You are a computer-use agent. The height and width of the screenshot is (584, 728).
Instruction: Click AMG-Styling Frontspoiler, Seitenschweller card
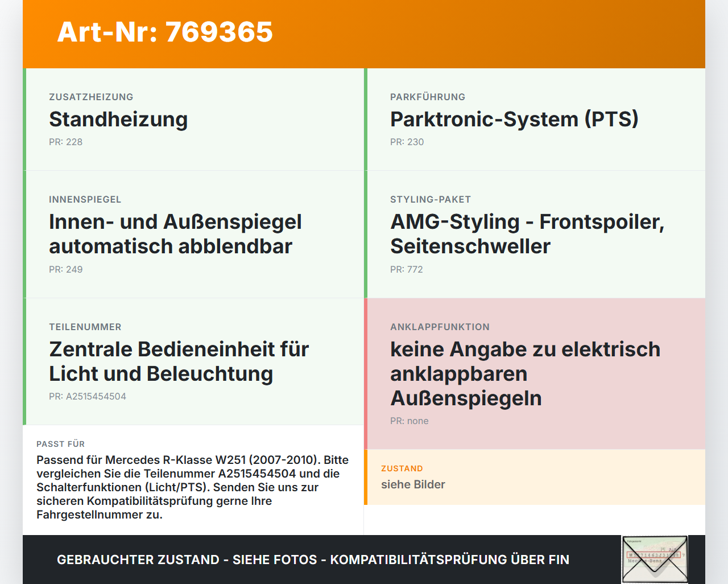tap(535, 235)
